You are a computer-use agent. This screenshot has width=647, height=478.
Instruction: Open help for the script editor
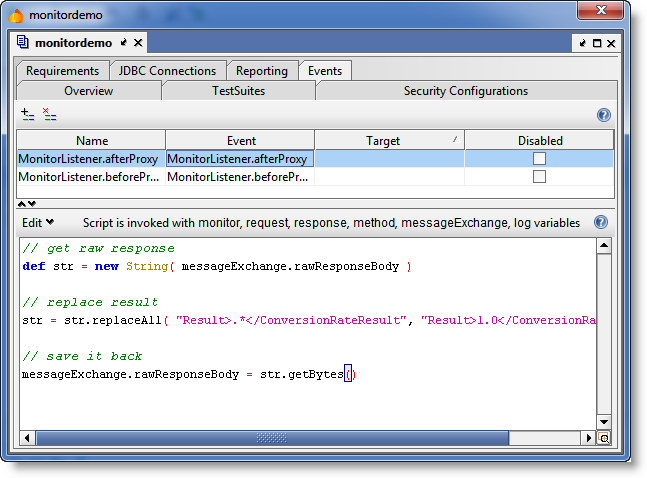tap(601, 222)
